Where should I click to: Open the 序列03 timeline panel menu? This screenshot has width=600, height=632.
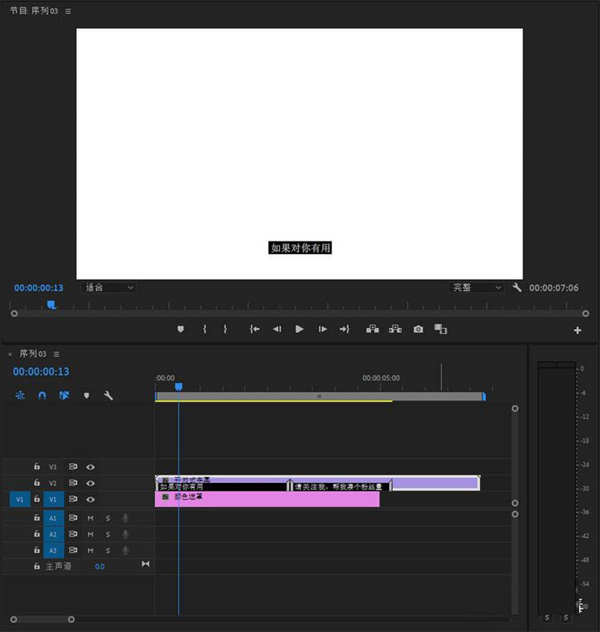(57, 354)
